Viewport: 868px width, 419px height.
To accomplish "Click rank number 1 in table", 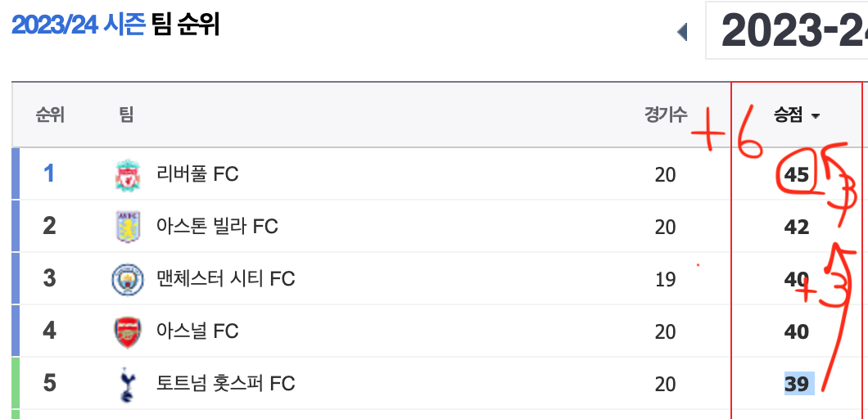I will pos(49,173).
